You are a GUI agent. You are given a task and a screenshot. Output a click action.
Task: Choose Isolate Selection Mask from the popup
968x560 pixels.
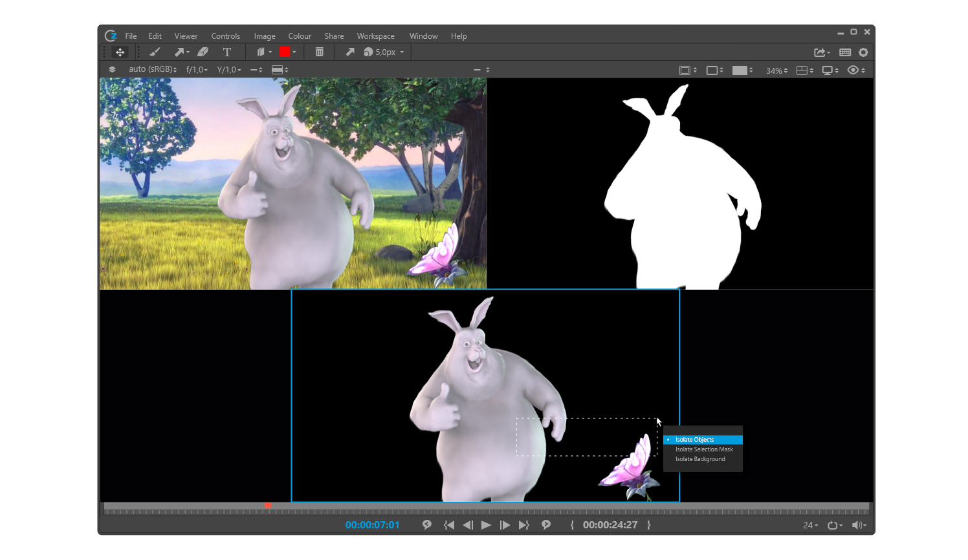click(703, 449)
